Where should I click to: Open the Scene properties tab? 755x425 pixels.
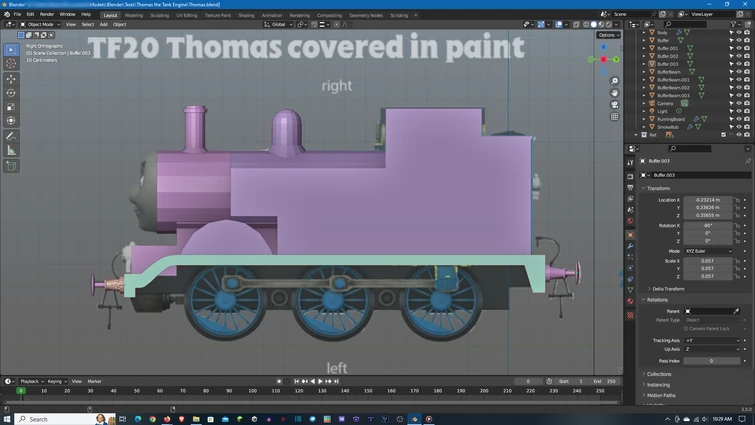pyautogui.click(x=630, y=210)
